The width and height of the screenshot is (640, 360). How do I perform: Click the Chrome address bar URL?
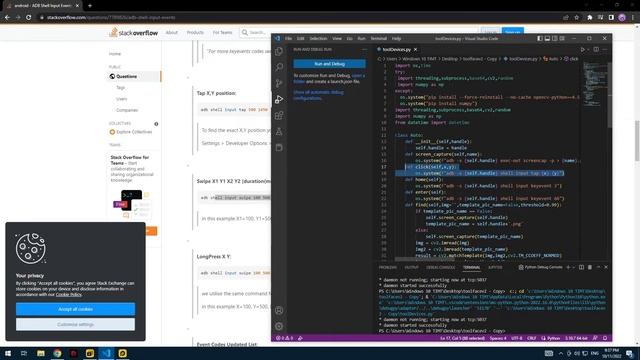(111, 18)
